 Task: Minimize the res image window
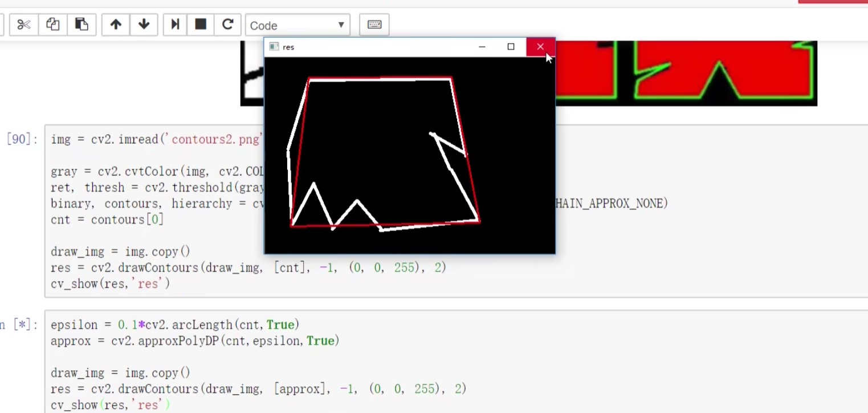point(482,47)
